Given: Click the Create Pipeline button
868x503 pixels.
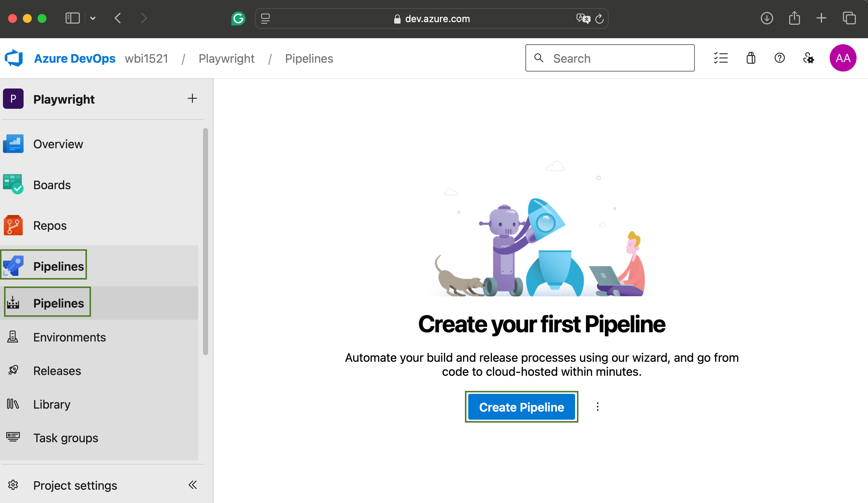Looking at the screenshot, I should pyautogui.click(x=521, y=407).
